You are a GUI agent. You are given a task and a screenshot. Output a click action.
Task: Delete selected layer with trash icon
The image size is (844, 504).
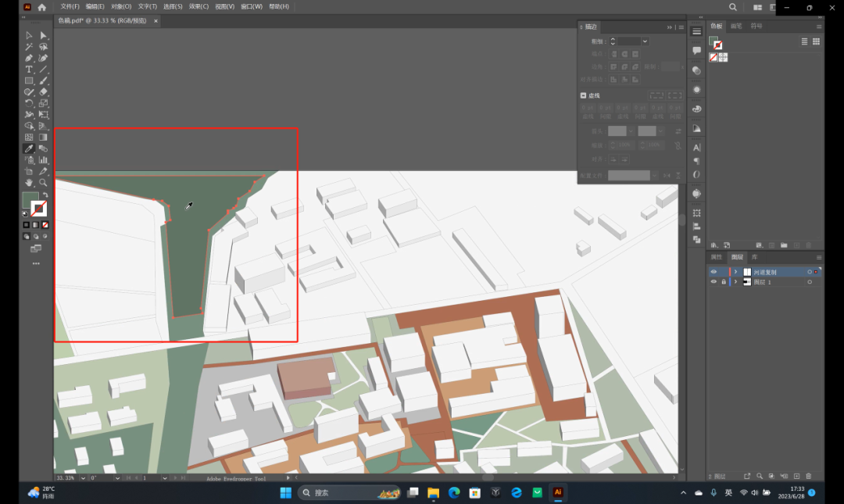coord(809,476)
